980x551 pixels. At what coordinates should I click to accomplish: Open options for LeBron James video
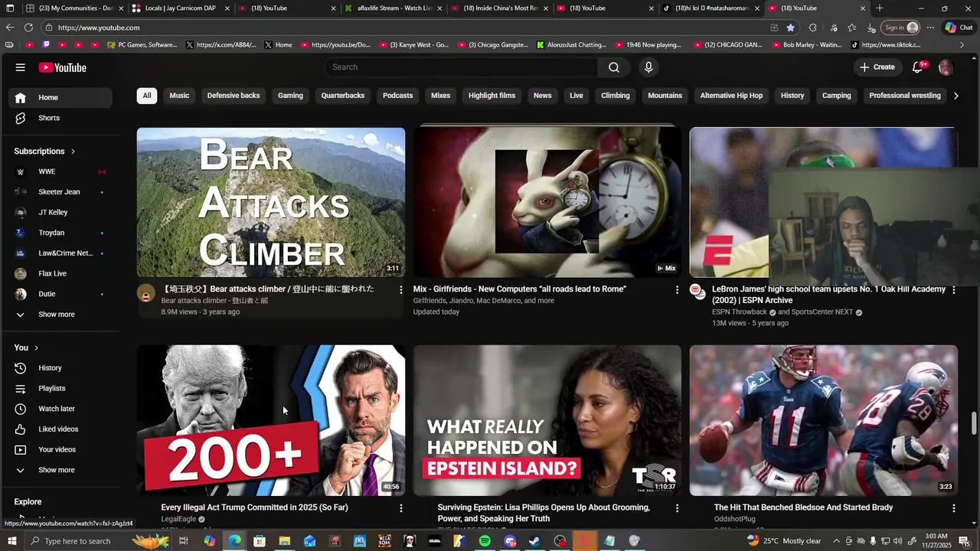click(953, 290)
